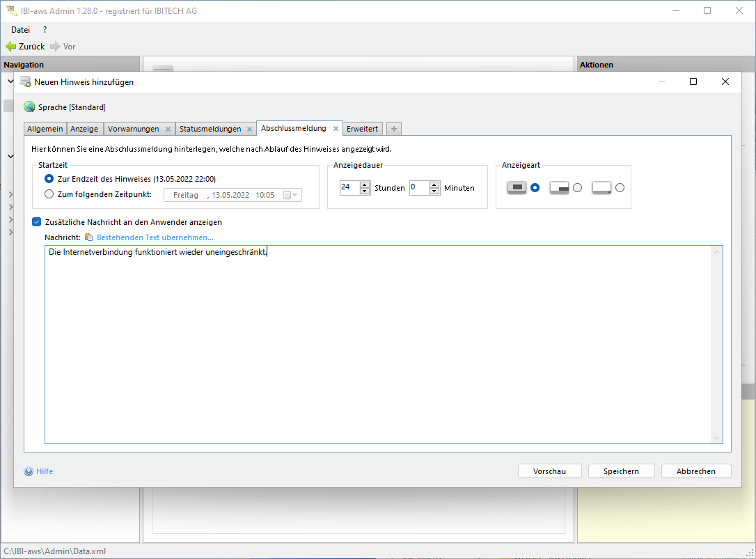Click the Sprache globe icon
The width and height of the screenshot is (756, 559).
coord(29,107)
